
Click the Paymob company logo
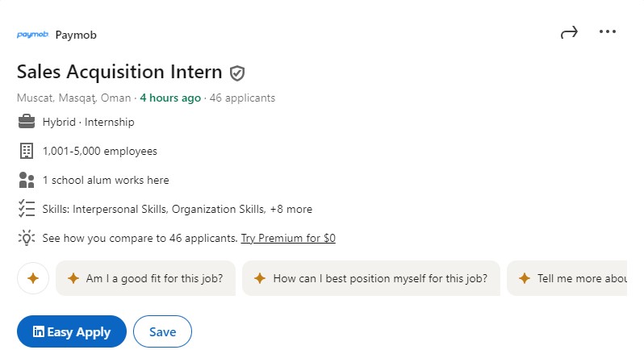click(32, 35)
